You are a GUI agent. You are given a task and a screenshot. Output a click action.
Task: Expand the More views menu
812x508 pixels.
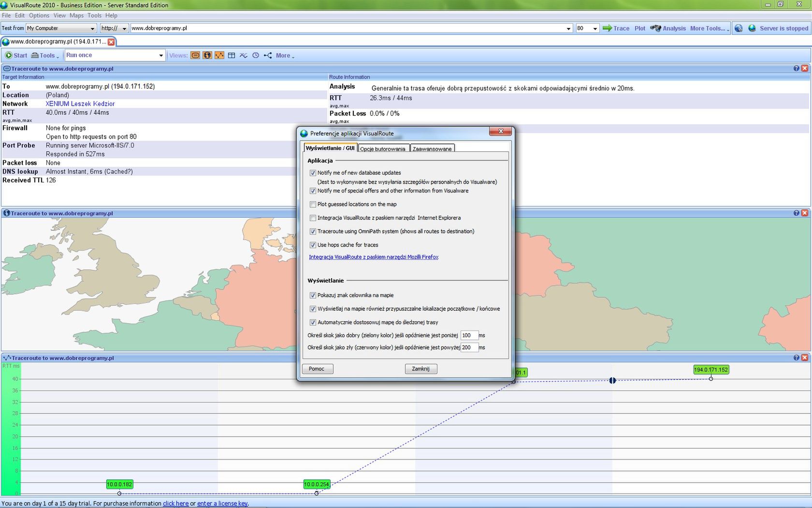point(285,56)
